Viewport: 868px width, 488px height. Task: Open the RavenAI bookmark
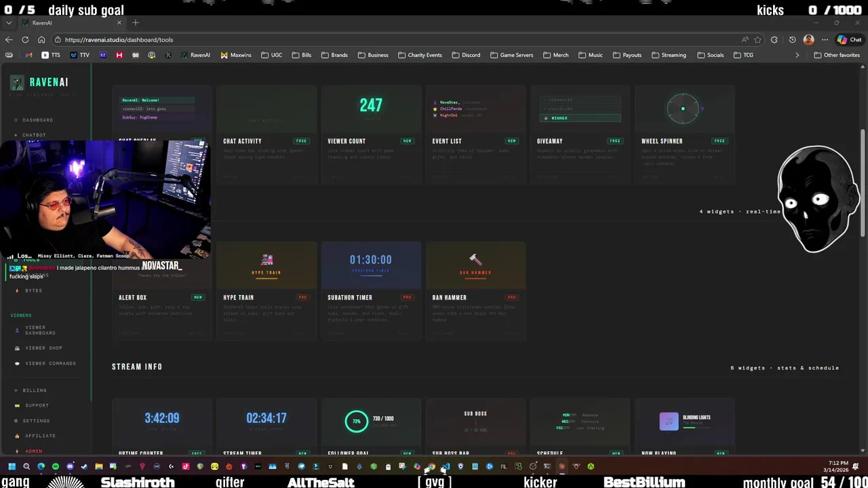click(195, 55)
